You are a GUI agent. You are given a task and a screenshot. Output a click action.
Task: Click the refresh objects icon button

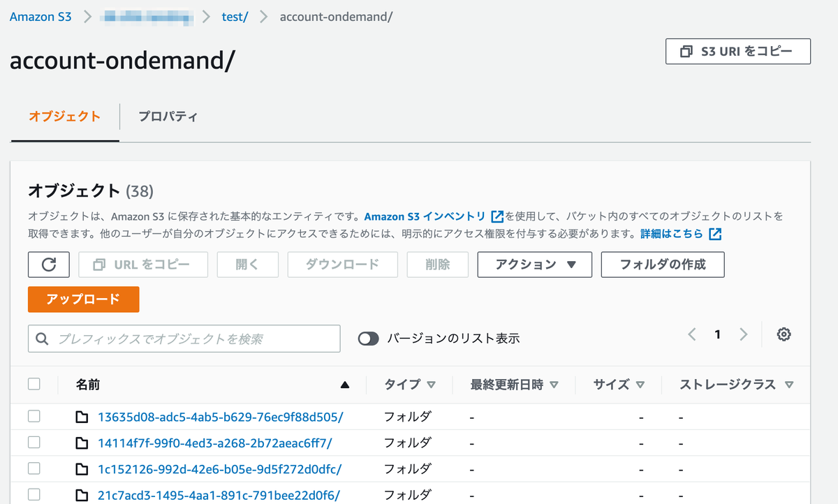point(49,265)
